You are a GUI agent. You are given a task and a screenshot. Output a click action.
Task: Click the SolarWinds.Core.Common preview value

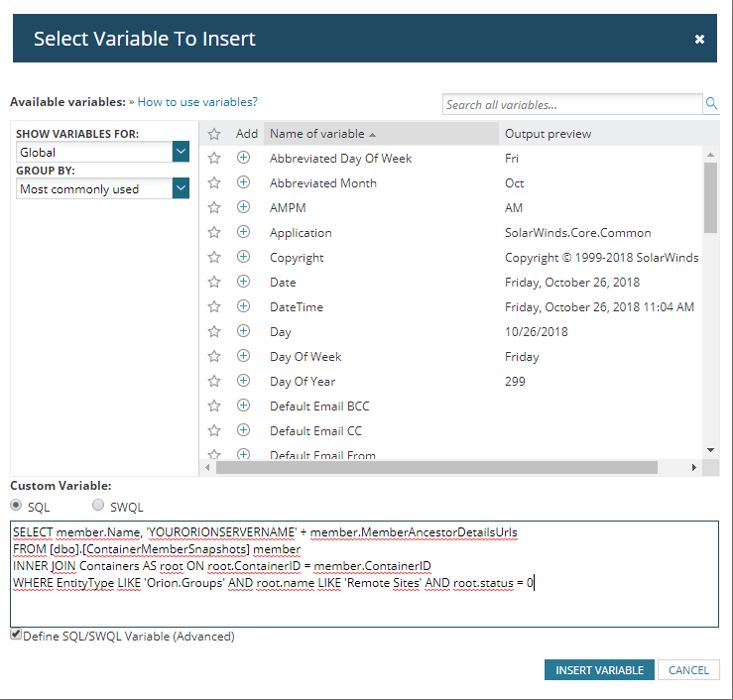578,233
